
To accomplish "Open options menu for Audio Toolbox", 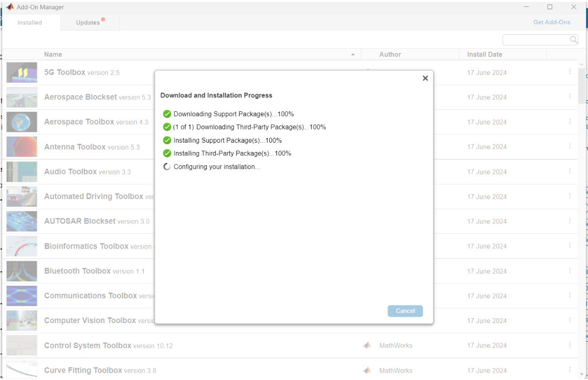I will 570,171.
